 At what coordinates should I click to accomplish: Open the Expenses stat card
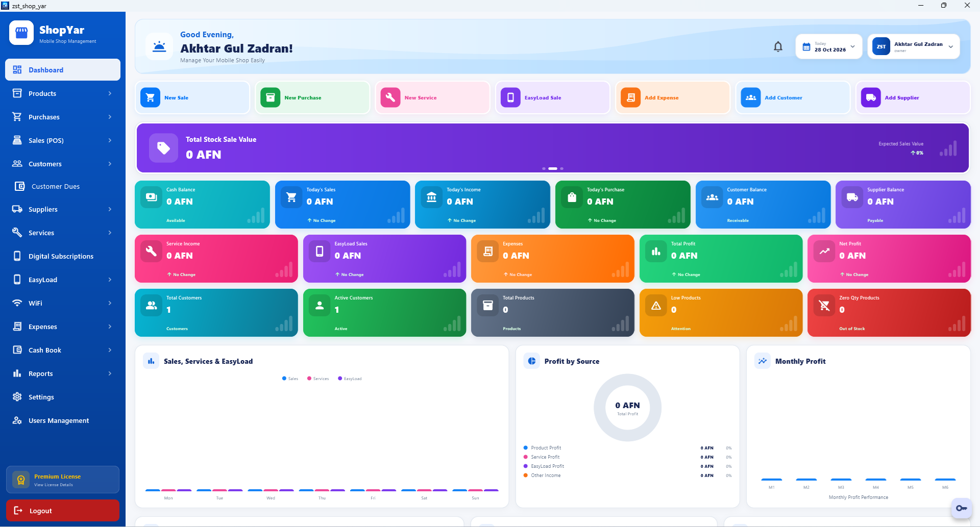pyautogui.click(x=553, y=259)
